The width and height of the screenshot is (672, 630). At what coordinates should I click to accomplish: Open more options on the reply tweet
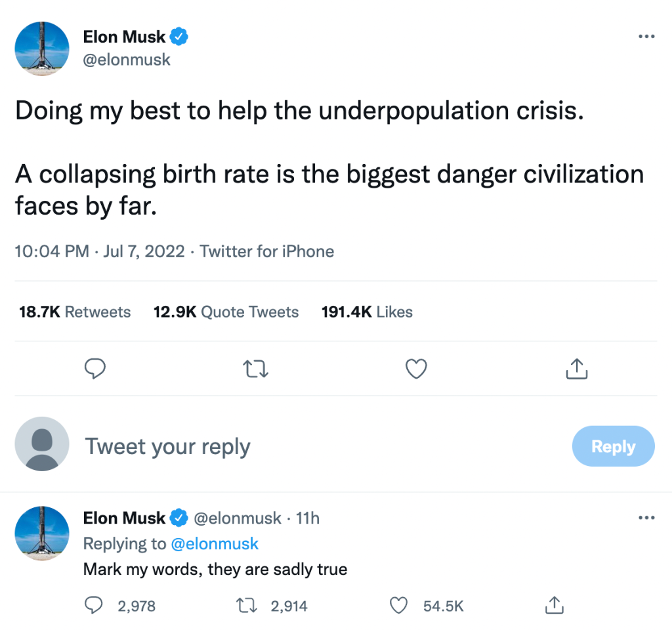coord(646,518)
